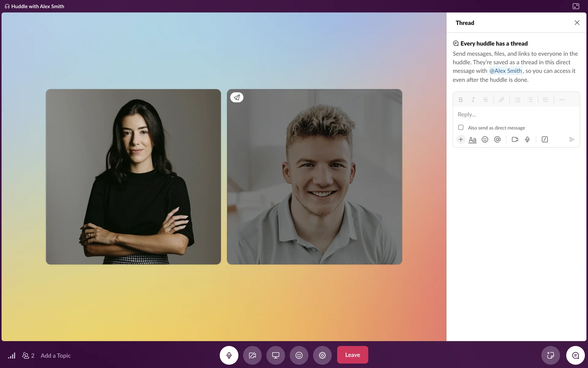Screen dimensions: 588x368
Task: Turn on the huddle camera
Action: (252, 355)
